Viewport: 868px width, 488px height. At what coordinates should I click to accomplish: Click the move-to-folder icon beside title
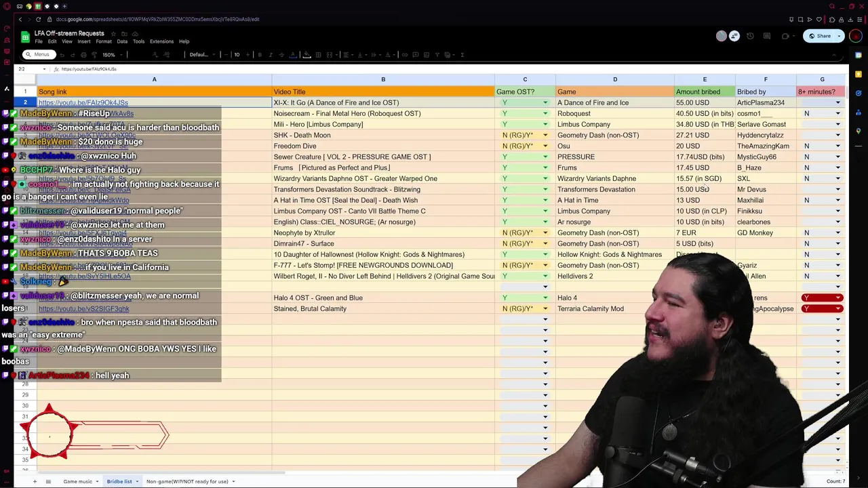[124, 33]
